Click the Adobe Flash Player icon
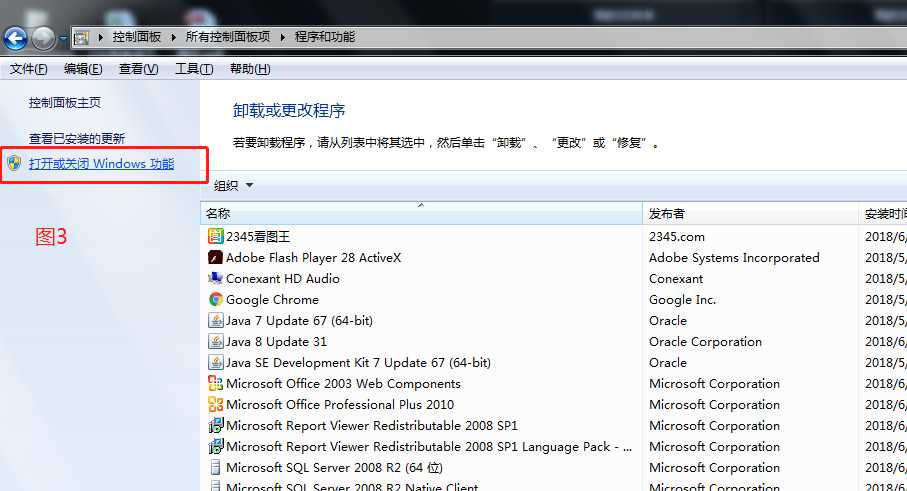Viewport: 907px width, 491px height. point(215,257)
